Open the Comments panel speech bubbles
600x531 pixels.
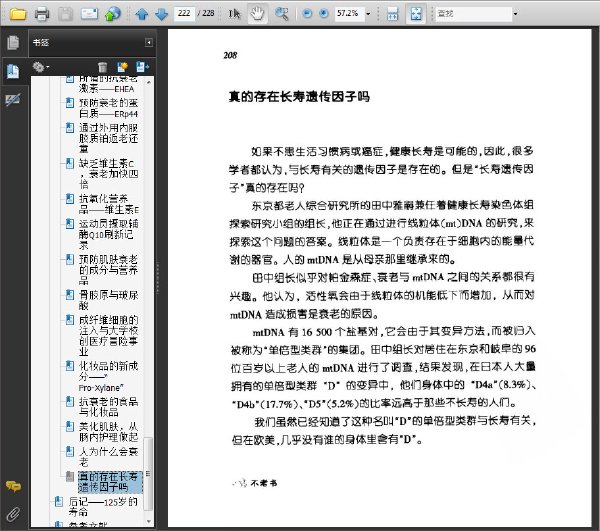[x=13, y=487]
